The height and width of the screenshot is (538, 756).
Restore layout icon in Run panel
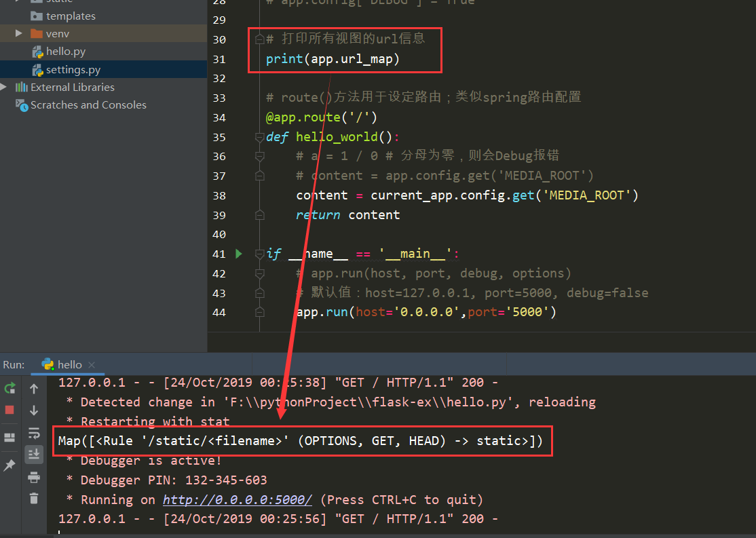pyautogui.click(x=10, y=437)
